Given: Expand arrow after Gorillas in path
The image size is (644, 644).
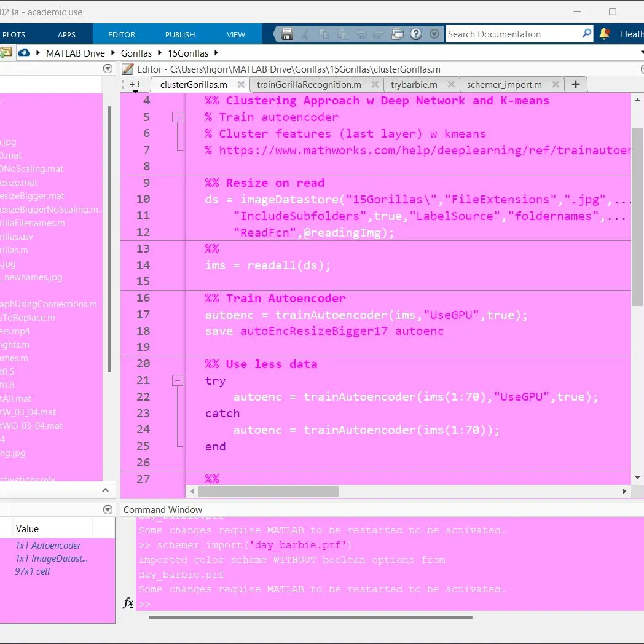Looking at the screenshot, I should pyautogui.click(x=159, y=53).
